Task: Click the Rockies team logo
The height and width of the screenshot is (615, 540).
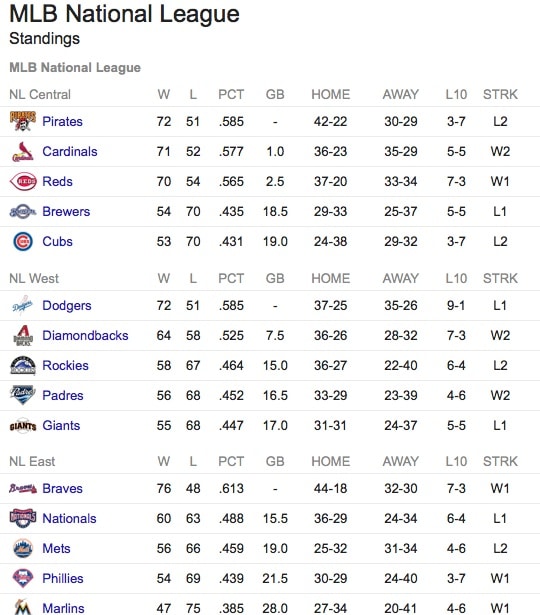Action: click(23, 366)
